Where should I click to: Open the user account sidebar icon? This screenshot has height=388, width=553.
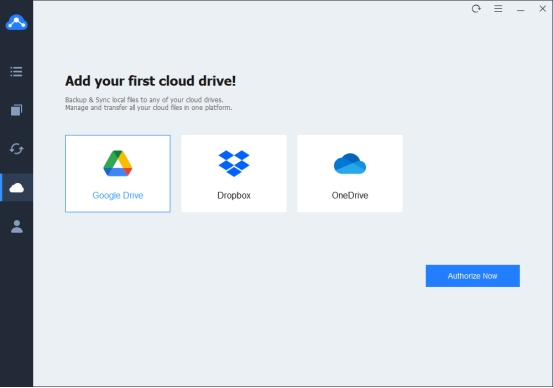click(x=16, y=226)
